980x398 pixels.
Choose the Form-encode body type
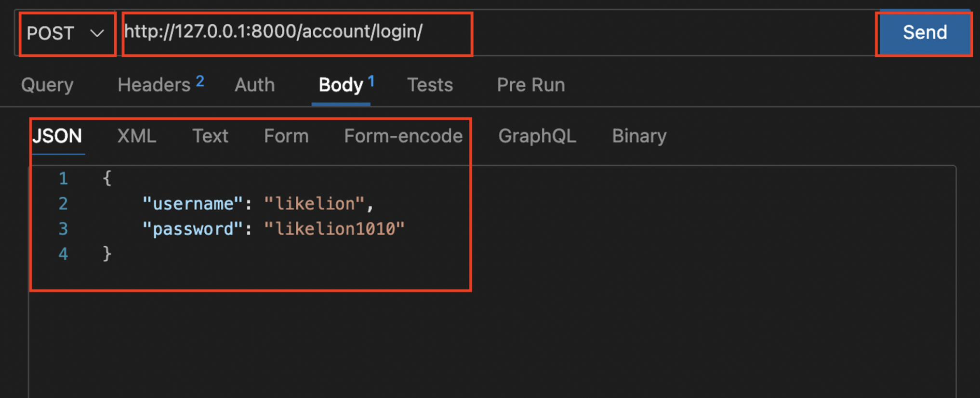click(x=403, y=136)
